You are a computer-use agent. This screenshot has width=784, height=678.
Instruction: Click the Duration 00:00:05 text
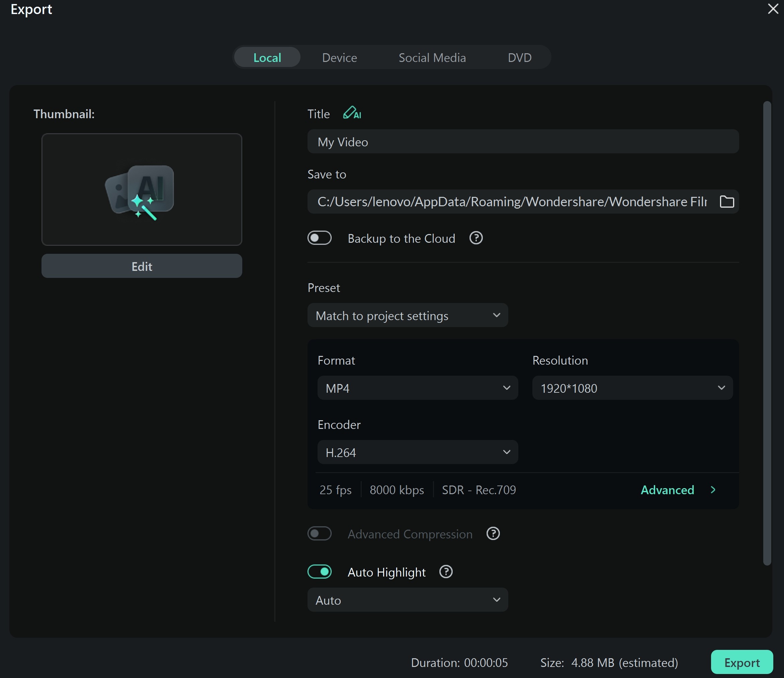(459, 663)
